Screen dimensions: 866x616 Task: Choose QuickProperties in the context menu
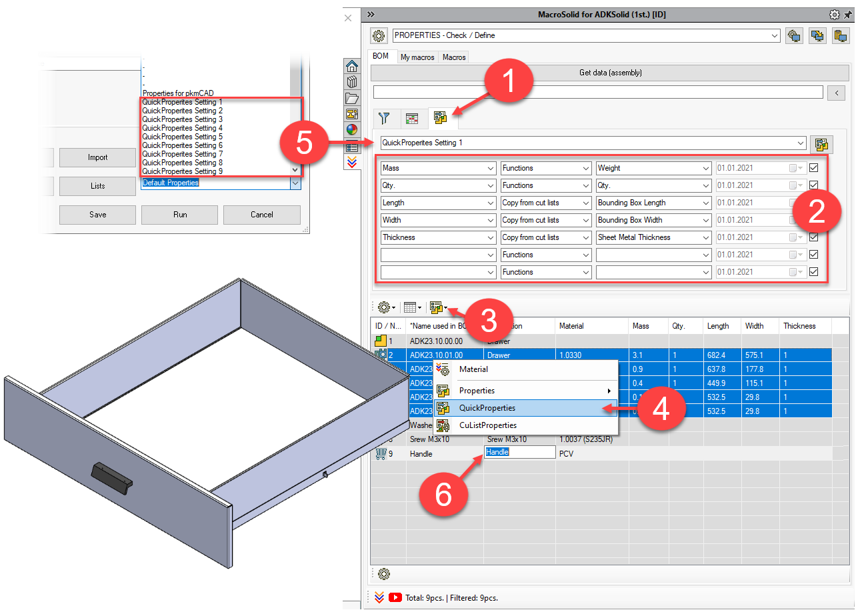point(525,408)
